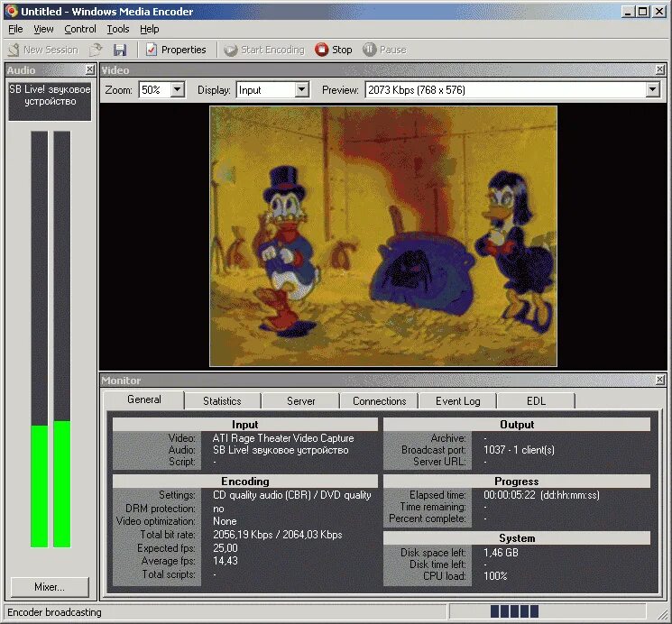672x624 pixels.
Task: Click the total bit rate value
Action: coord(277,535)
